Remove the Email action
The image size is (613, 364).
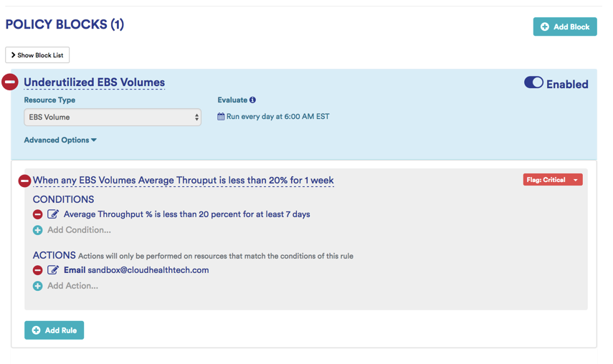pyautogui.click(x=37, y=270)
